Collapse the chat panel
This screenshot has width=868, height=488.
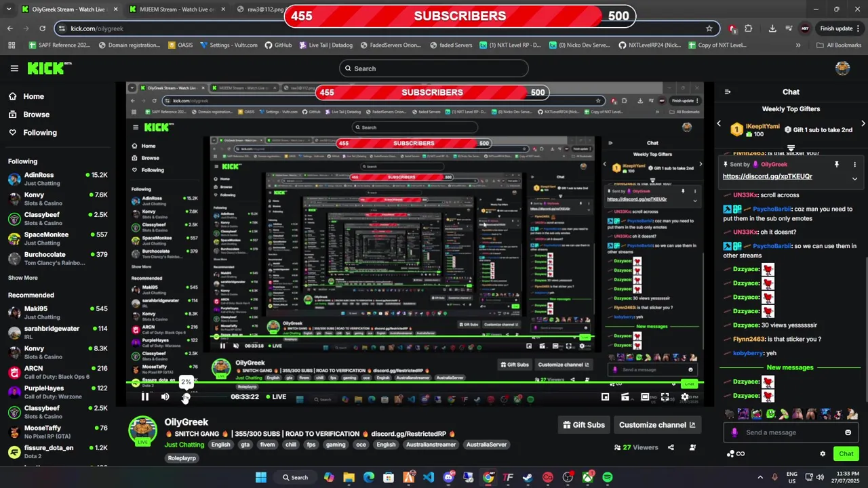click(x=728, y=92)
